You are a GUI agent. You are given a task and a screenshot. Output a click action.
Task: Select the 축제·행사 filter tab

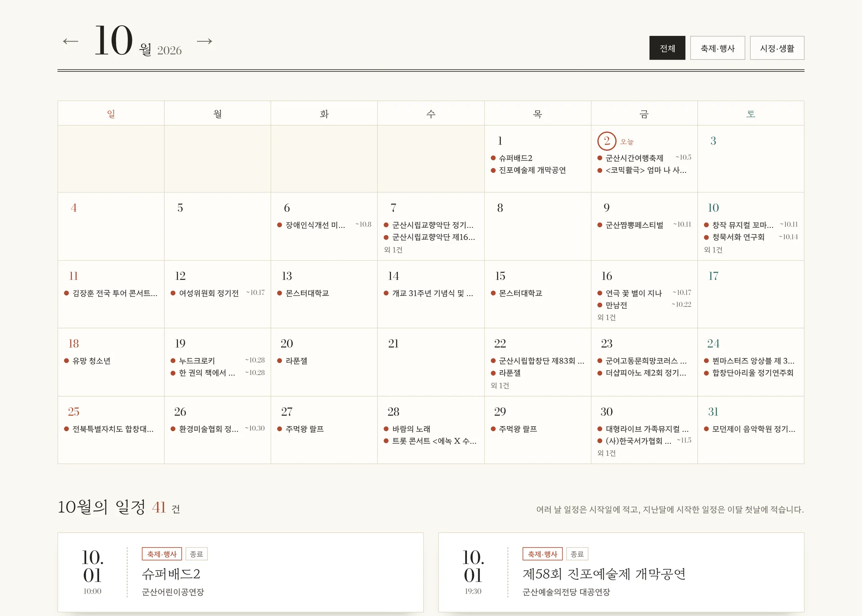[x=717, y=48]
